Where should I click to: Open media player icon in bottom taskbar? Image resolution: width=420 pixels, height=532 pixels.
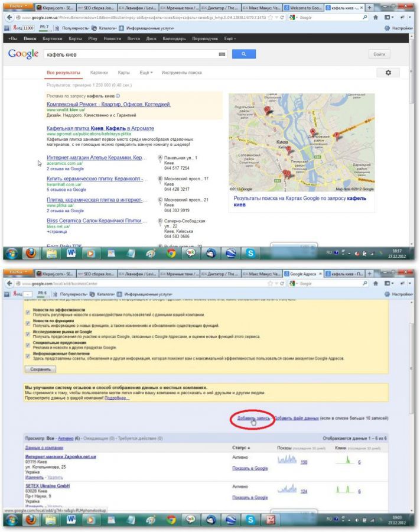91,520
